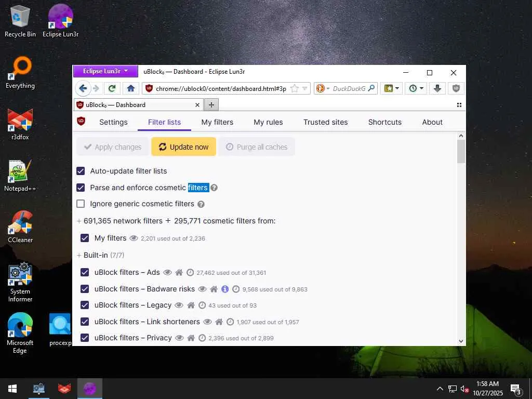The height and width of the screenshot is (399, 532).
Task: Launch CCleaner desktop shortcut
Action: [20, 227]
